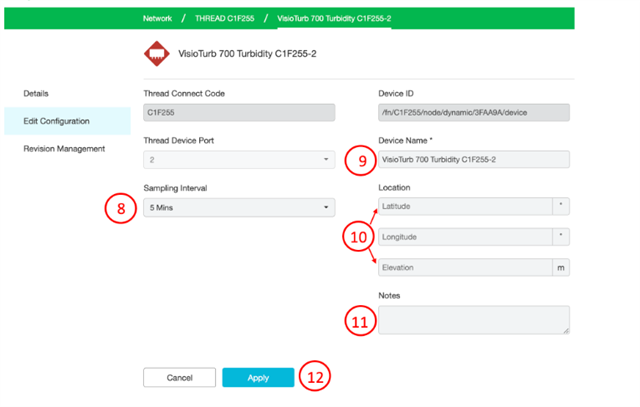Go to the Network breadcrumb

[157, 18]
